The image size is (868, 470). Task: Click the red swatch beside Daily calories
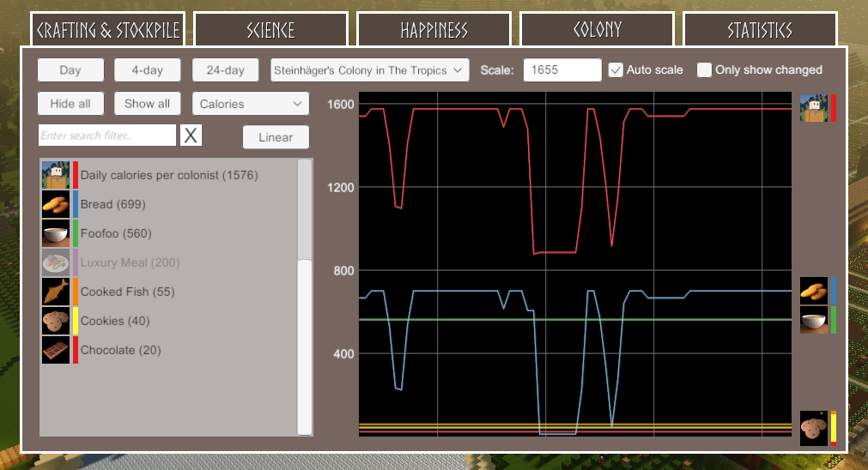pos(76,175)
